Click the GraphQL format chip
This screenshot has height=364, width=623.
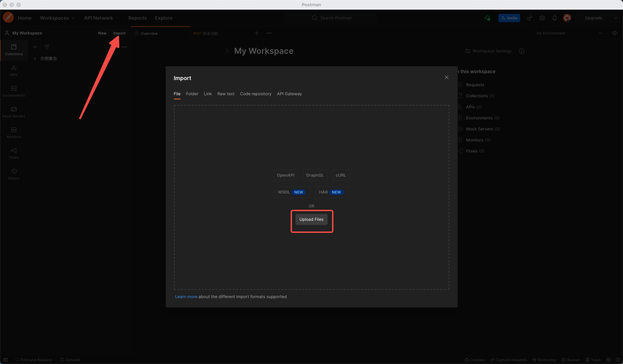tap(315, 175)
